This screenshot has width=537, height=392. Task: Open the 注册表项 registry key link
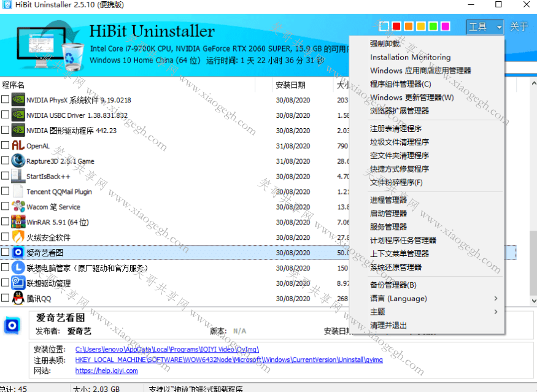[229, 360]
